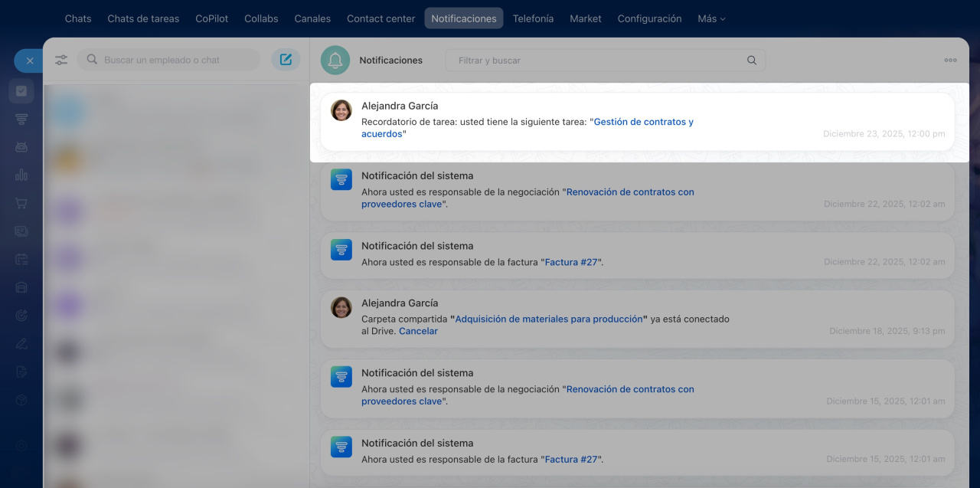Viewport: 980px width, 488px height.
Task: Click the notifications bell icon
Action: (335, 60)
